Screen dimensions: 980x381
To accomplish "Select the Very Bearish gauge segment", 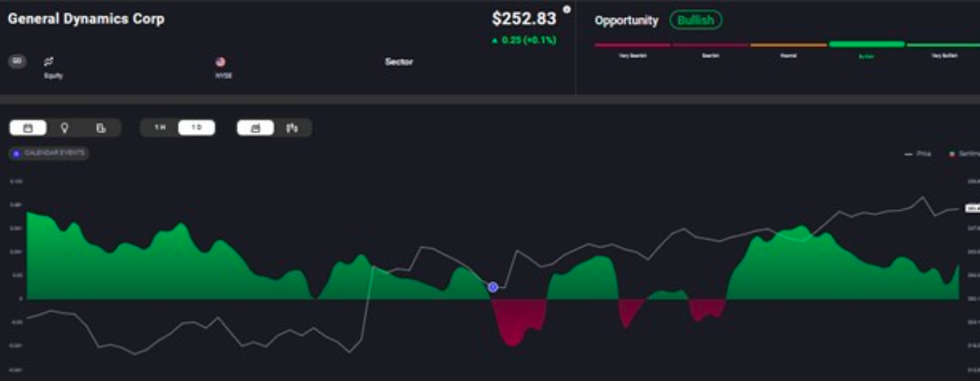I will [x=632, y=45].
